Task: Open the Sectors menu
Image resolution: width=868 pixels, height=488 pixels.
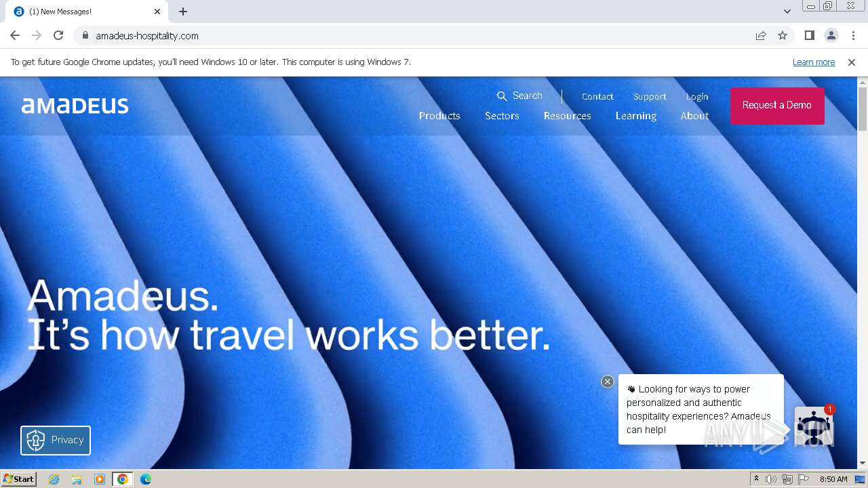Action: (x=502, y=116)
